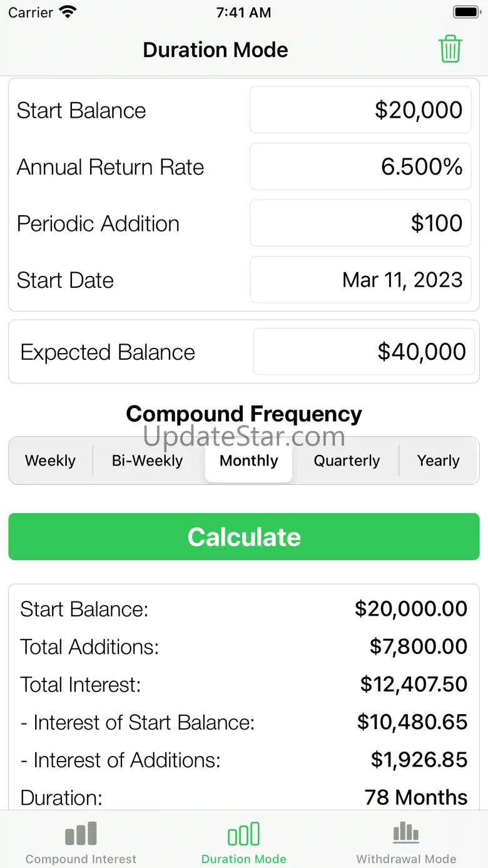Tap the Wi-Fi status icon
Viewport: 488px width, 868px height.
[x=67, y=13]
